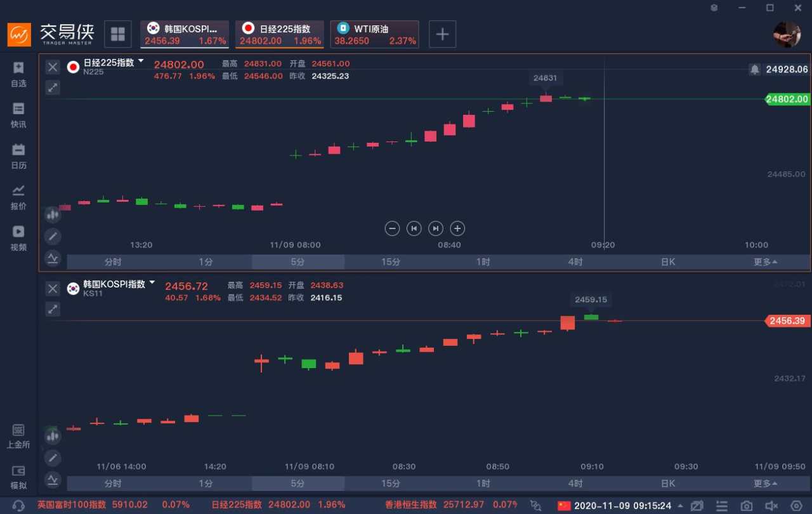Switch to WTI原油 tab at top
Image resolution: width=812 pixels, height=514 pixels.
click(x=375, y=34)
